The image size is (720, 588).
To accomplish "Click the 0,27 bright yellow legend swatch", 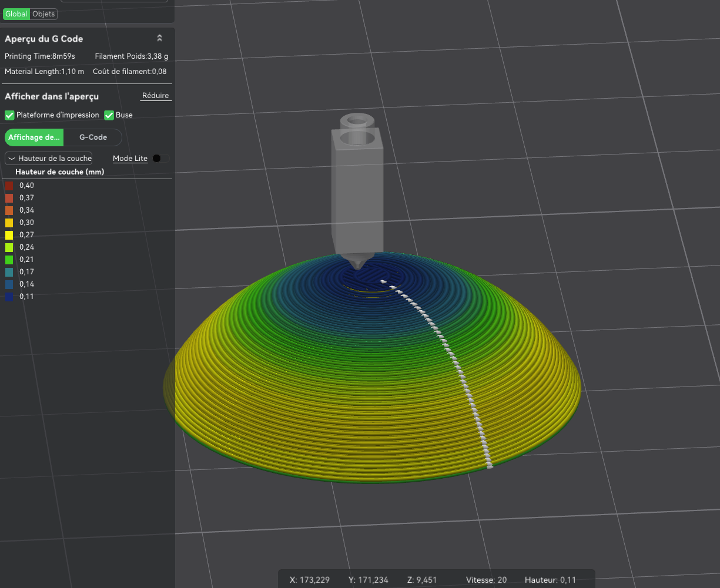I will coord(9,235).
